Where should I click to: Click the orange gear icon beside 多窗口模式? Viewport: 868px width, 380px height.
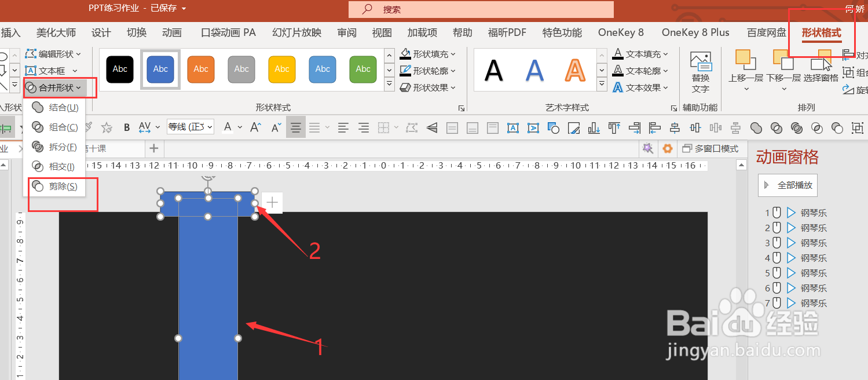click(x=668, y=149)
